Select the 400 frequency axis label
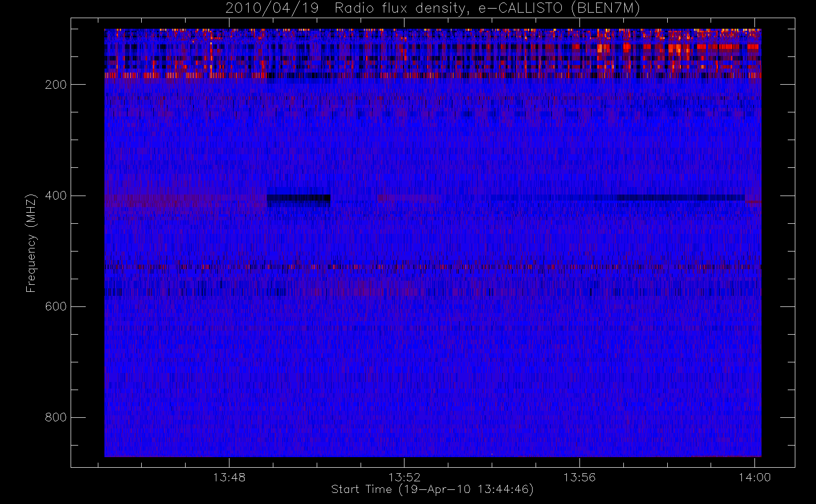This screenshot has width=816, height=504. coord(55,196)
